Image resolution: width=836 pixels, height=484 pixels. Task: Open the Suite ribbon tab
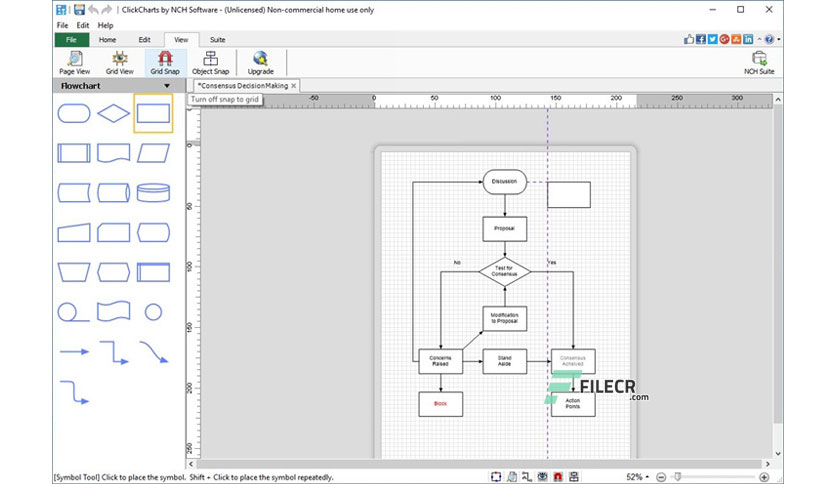click(218, 39)
